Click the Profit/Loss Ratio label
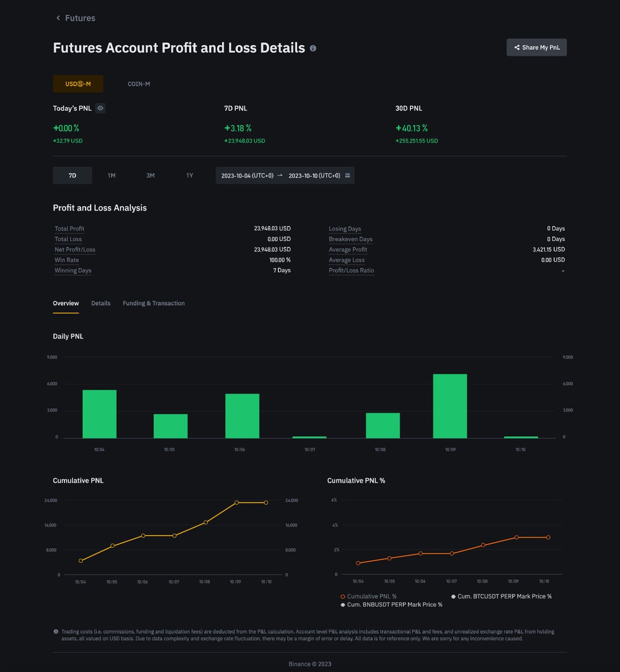620x672 pixels. tap(351, 270)
